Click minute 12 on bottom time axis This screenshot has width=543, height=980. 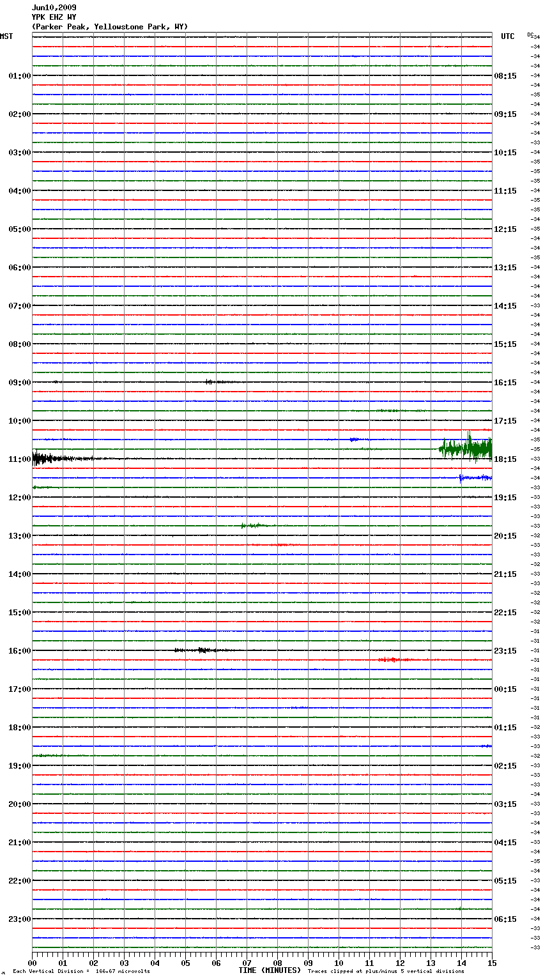400,963
